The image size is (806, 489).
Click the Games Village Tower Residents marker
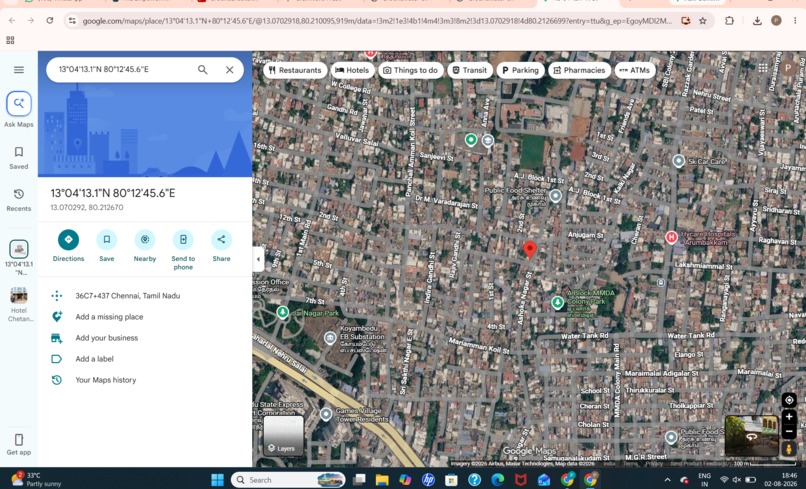point(325,414)
